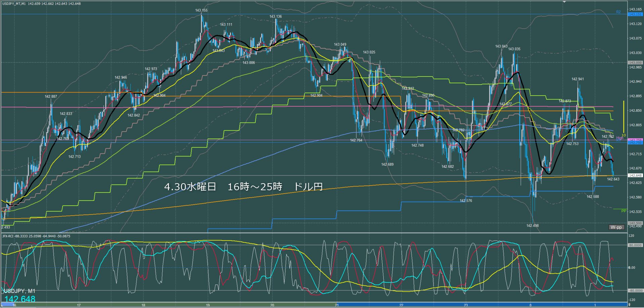Click the yellow vertical range bar marker
The image size is (644, 308).
tap(624, 117)
